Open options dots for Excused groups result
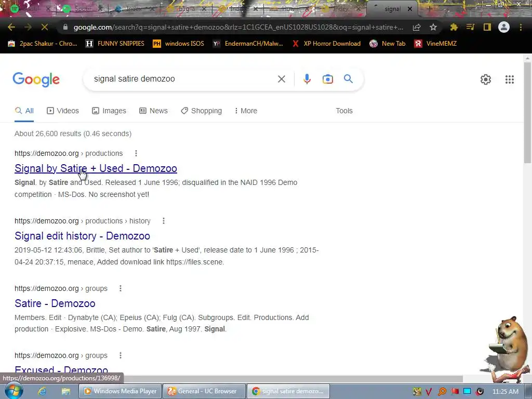Viewport: 532px width, 399px height. (x=121, y=355)
